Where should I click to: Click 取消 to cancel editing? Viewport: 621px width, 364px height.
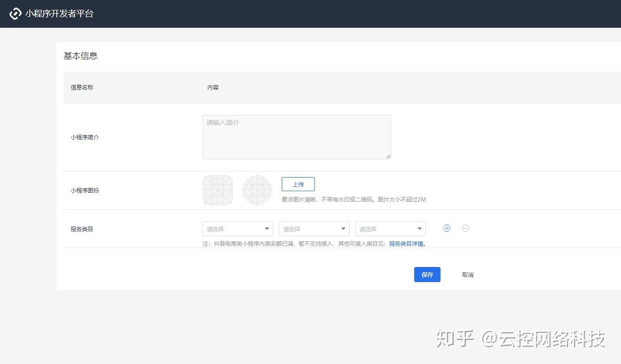467,275
